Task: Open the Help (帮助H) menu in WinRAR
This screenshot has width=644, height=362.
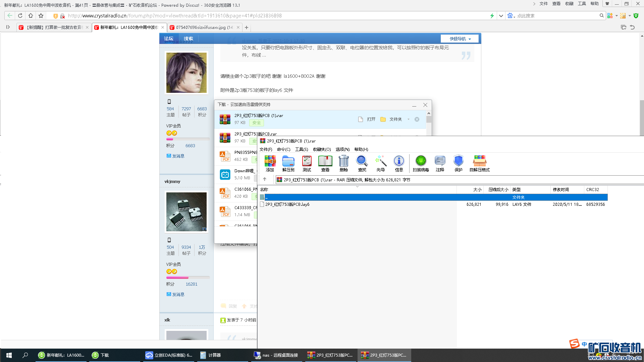Action: click(x=361, y=149)
